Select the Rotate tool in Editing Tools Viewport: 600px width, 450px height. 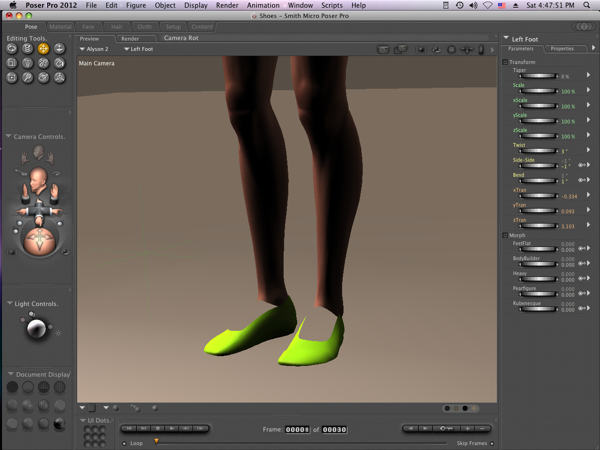(x=12, y=48)
